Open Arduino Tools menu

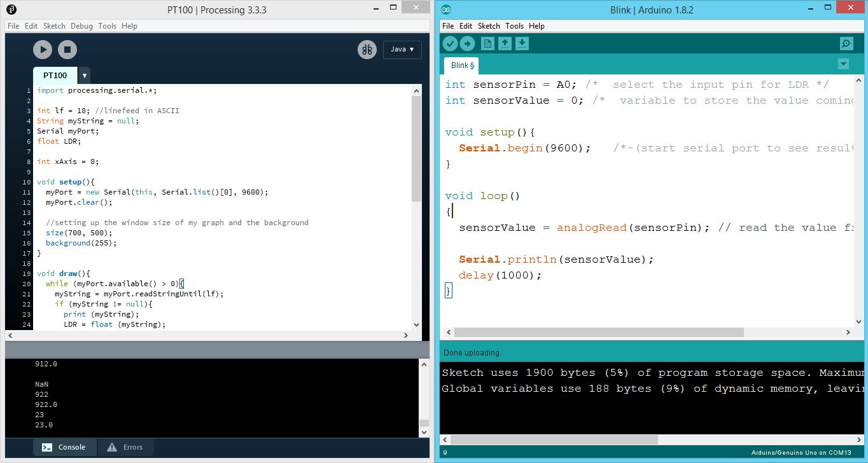coord(514,26)
